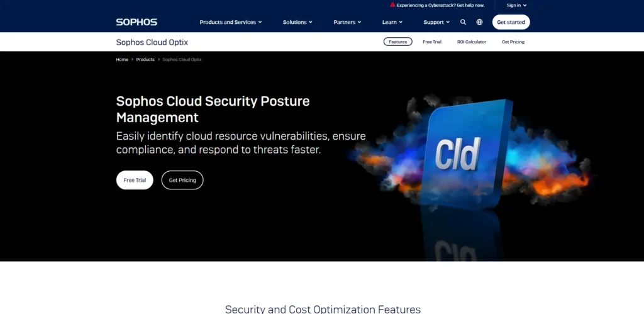644x314 pixels.
Task: Open the globe language selector
Action: point(479,22)
